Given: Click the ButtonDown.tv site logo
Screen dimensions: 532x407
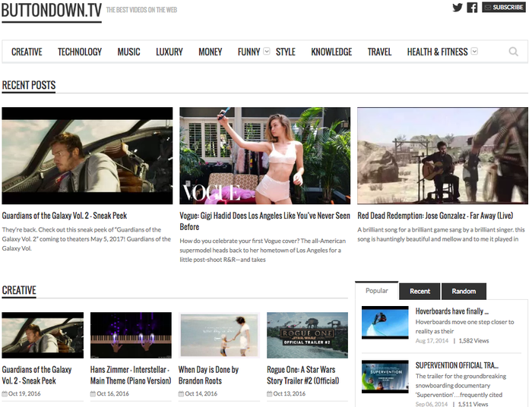Looking at the screenshot, I should point(51,10).
